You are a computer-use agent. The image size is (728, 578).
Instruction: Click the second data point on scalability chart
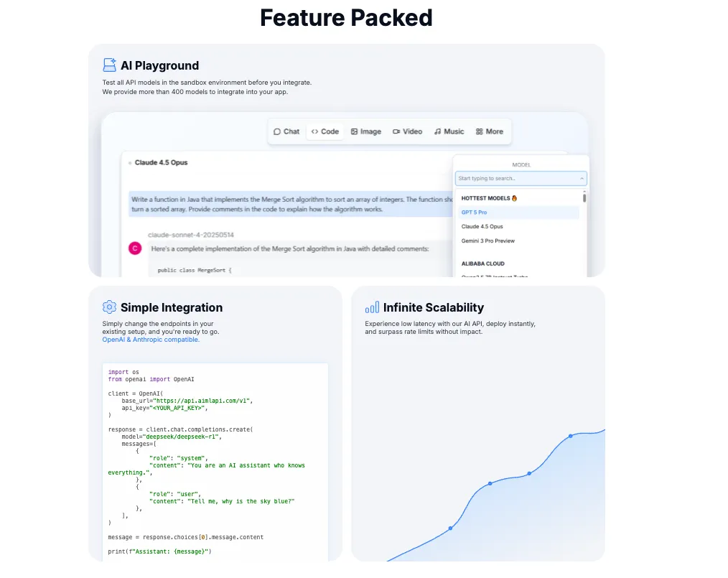(x=490, y=484)
